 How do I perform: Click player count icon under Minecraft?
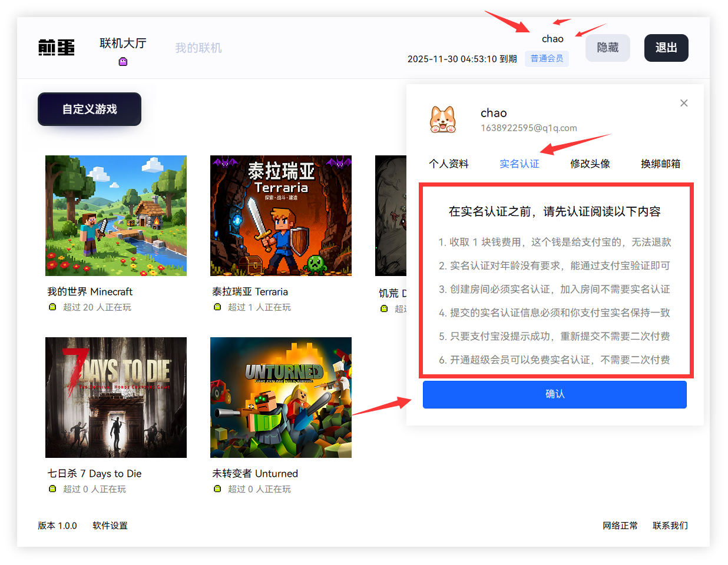[x=52, y=307]
